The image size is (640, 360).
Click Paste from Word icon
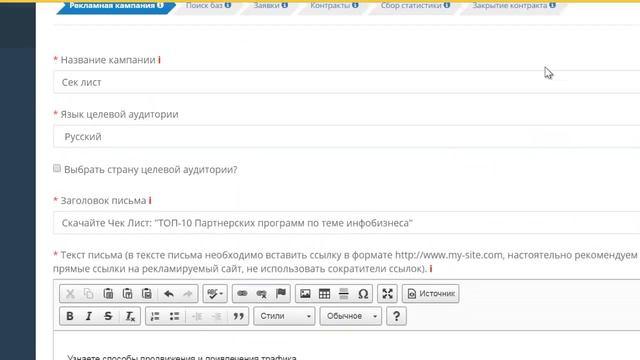pos(147,293)
